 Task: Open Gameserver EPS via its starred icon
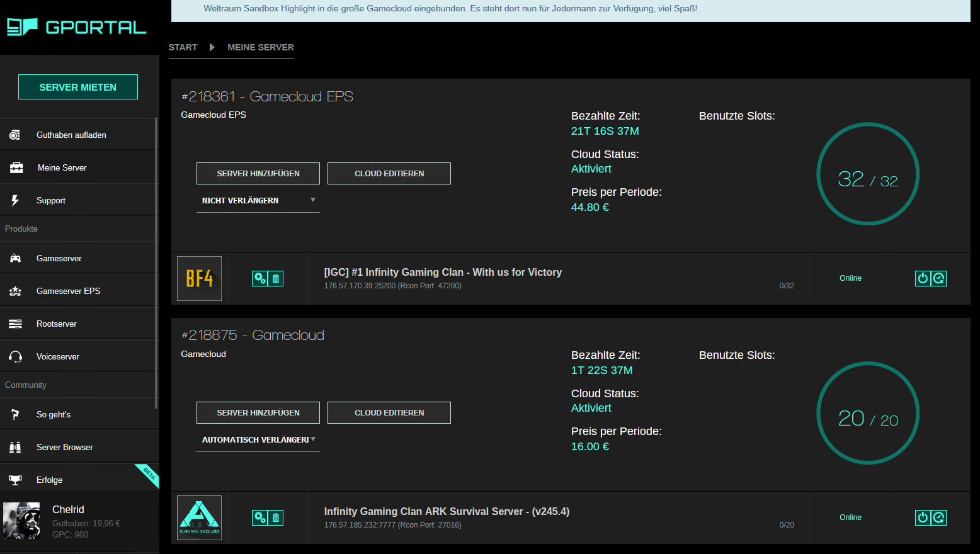(x=16, y=291)
